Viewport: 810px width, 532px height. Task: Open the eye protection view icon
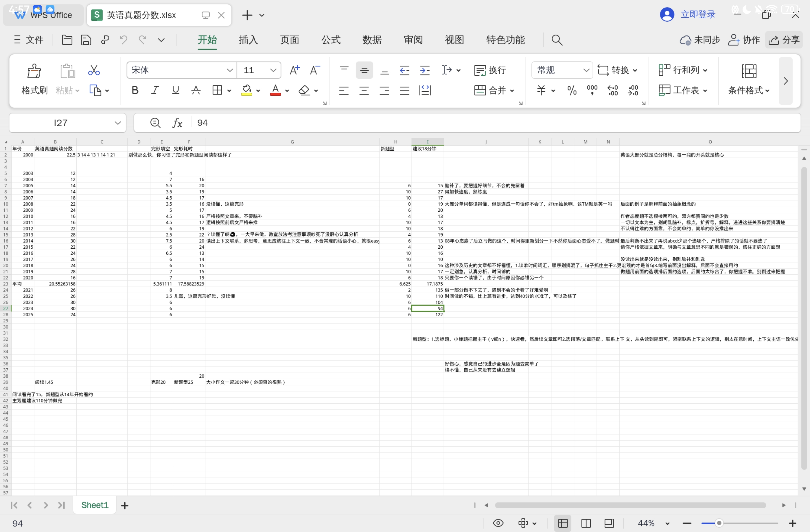coord(498,523)
